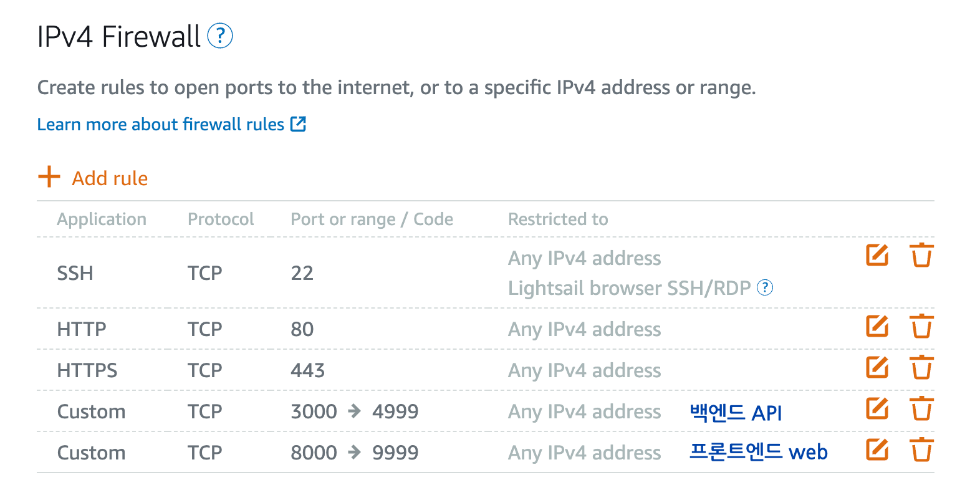Delete the HTTPS port 443 rule

coord(921,367)
